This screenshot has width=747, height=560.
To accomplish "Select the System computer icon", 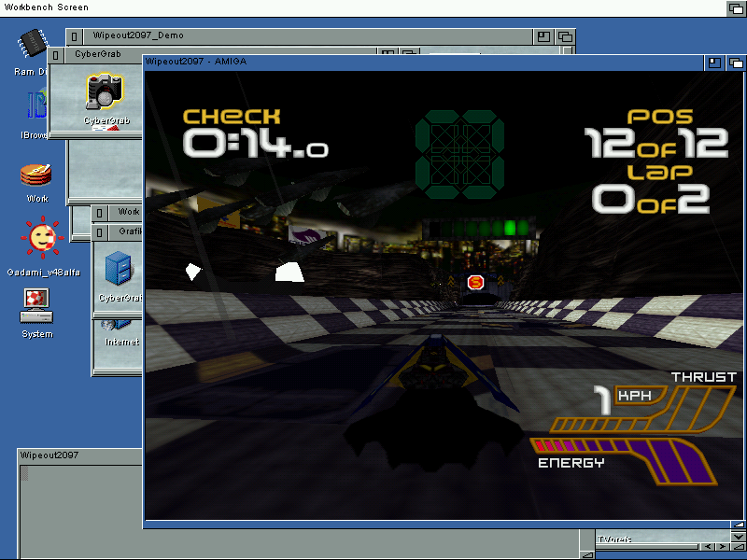I will 36,305.
